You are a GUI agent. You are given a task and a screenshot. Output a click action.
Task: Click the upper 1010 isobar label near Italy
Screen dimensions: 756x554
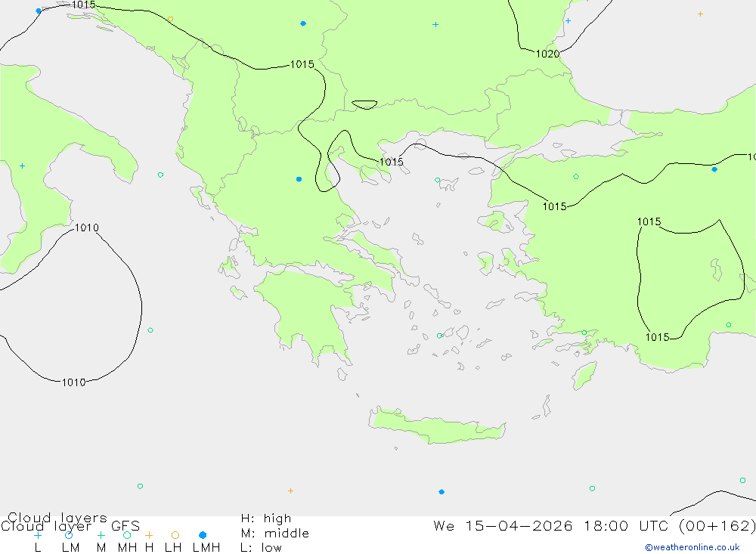(87, 227)
